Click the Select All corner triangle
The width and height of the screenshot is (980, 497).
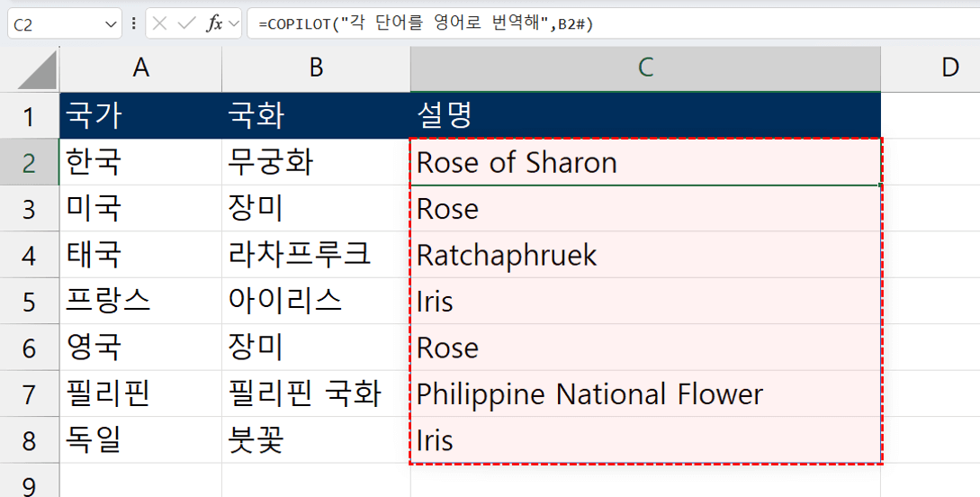(37, 68)
